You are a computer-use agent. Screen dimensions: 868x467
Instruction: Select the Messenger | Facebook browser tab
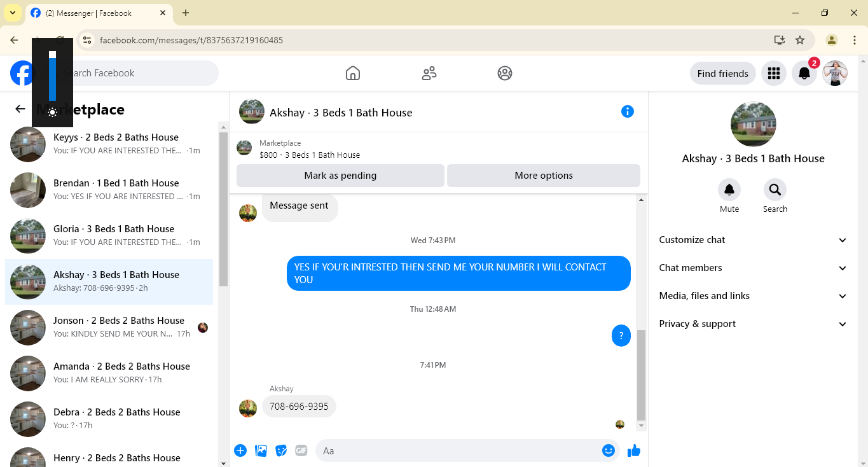99,13
